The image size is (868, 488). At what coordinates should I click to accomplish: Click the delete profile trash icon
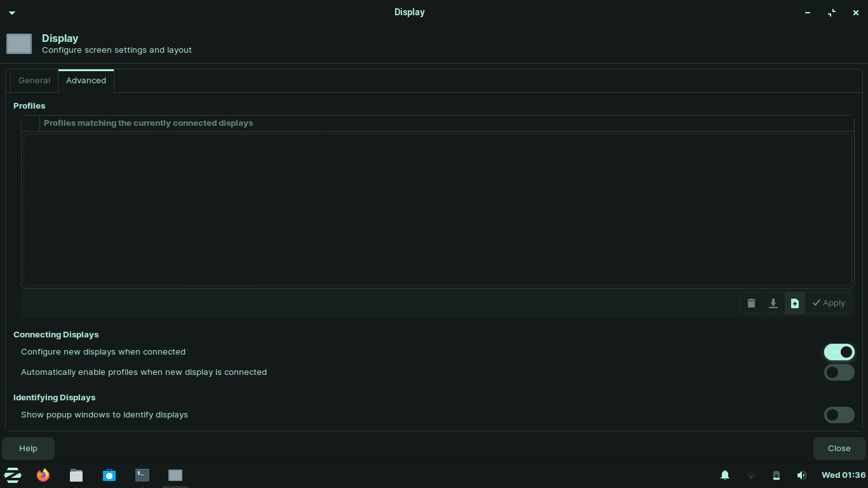click(x=751, y=303)
